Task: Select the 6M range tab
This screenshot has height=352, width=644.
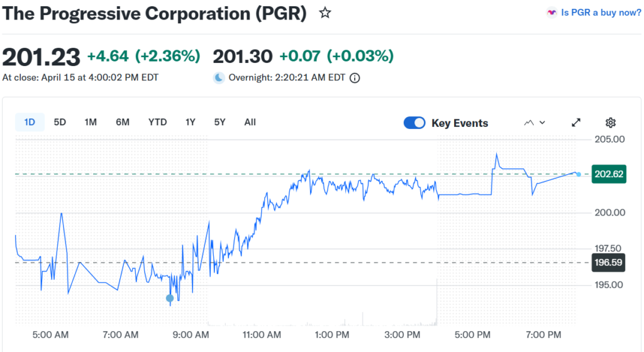Action: click(123, 122)
